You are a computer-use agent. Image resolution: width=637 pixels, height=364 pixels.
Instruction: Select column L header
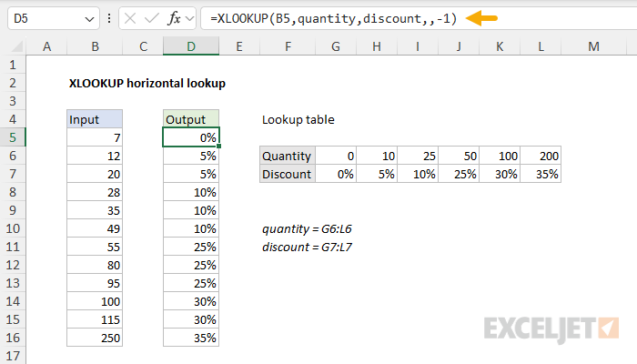tap(541, 46)
